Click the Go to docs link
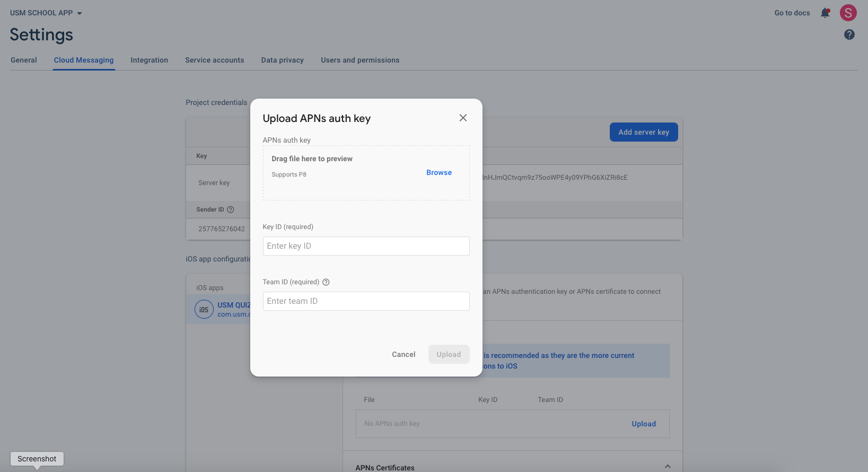This screenshot has height=472, width=868. click(x=792, y=13)
